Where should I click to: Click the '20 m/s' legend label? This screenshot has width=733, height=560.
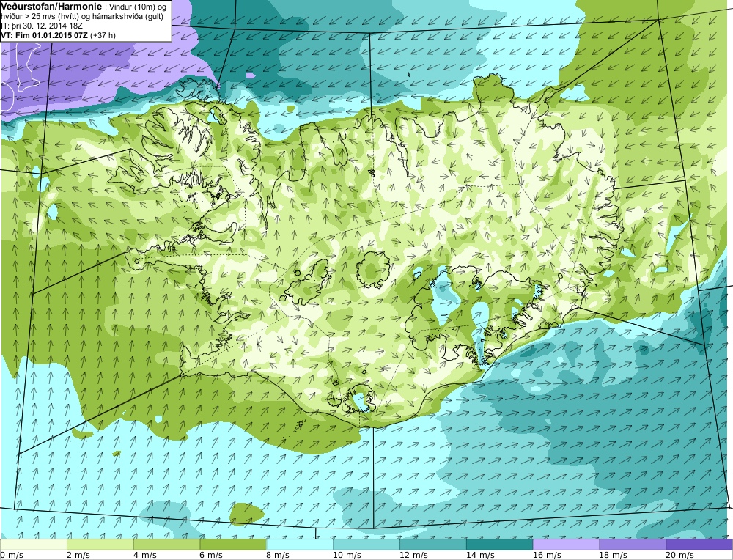(680, 555)
